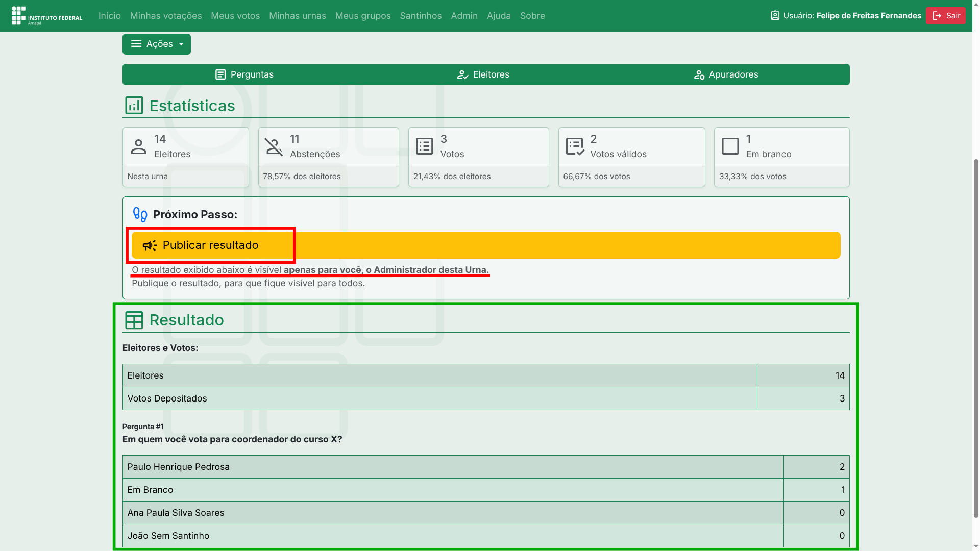This screenshot has width=980, height=551.
Task: Expand the Ações dropdown menu
Action: 156,44
